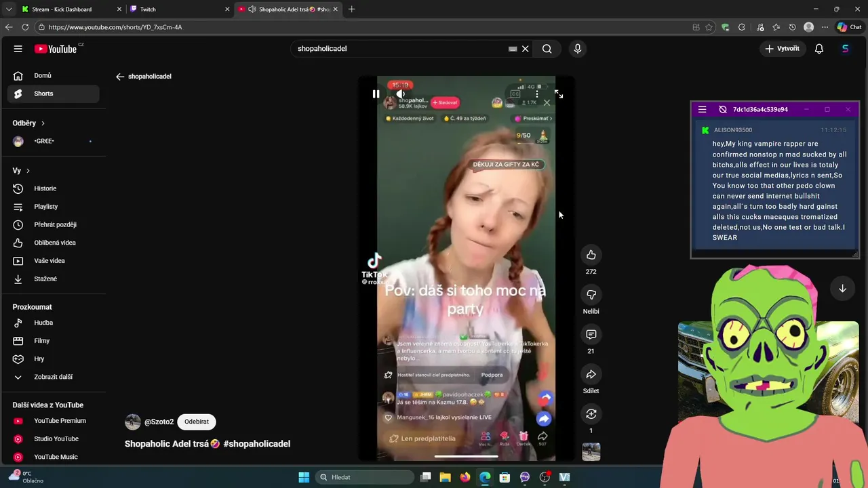Open Vaše videa in sidebar
Viewport: 868px width, 488px height.
pos(53,261)
